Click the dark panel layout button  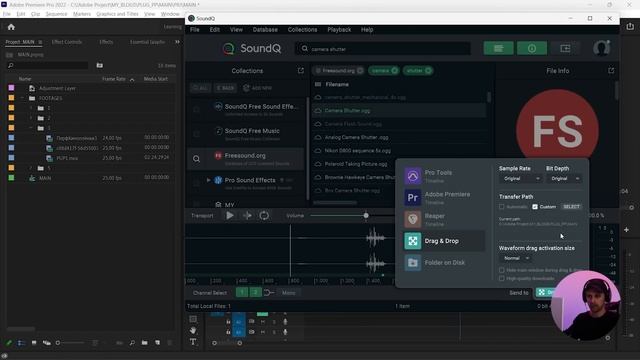pos(565,49)
